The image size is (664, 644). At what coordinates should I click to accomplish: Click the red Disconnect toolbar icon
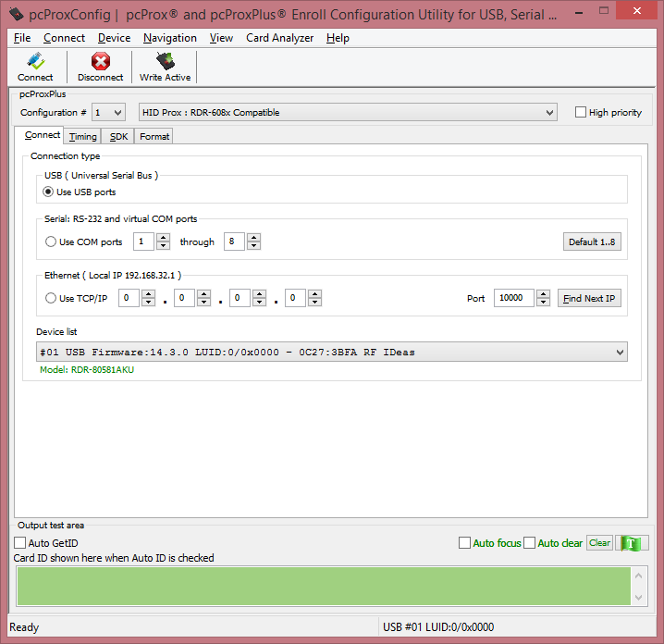point(101,67)
